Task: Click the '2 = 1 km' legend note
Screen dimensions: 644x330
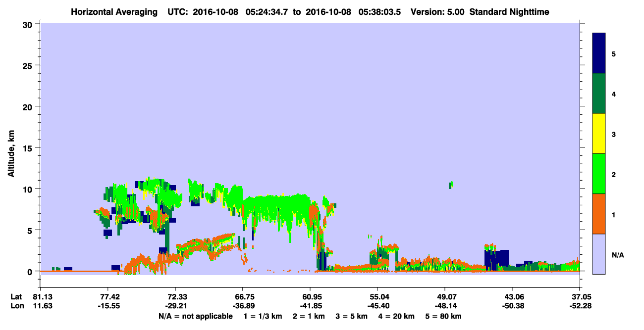Action: tap(309, 316)
